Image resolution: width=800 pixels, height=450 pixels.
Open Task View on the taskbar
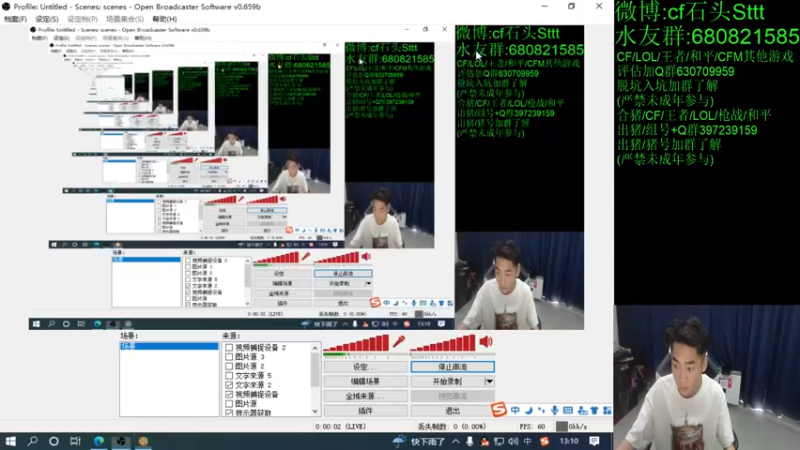click(x=76, y=441)
